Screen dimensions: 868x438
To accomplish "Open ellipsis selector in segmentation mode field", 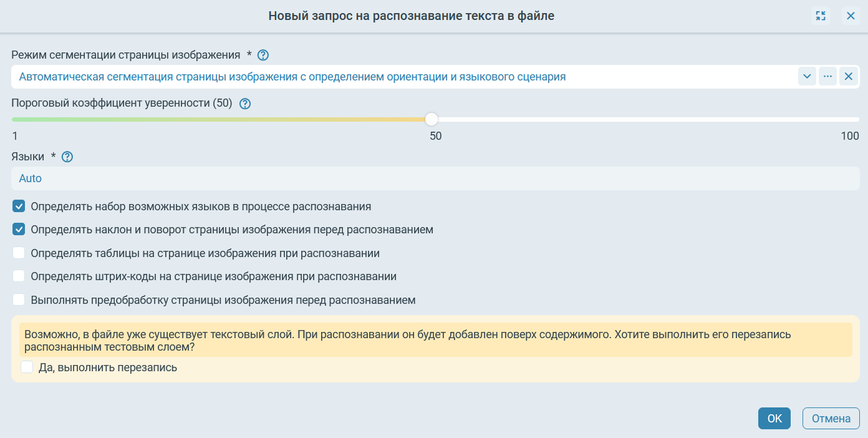I will click(x=827, y=77).
